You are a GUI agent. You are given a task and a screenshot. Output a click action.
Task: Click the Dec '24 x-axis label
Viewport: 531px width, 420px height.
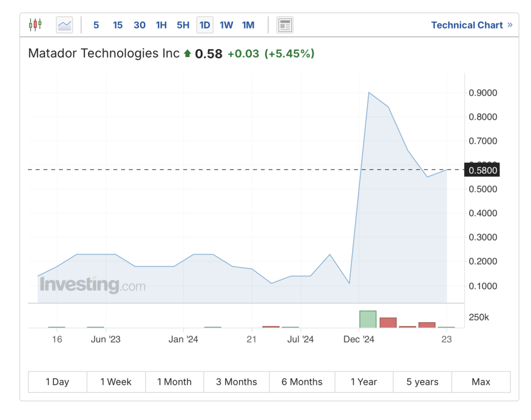click(x=359, y=340)
